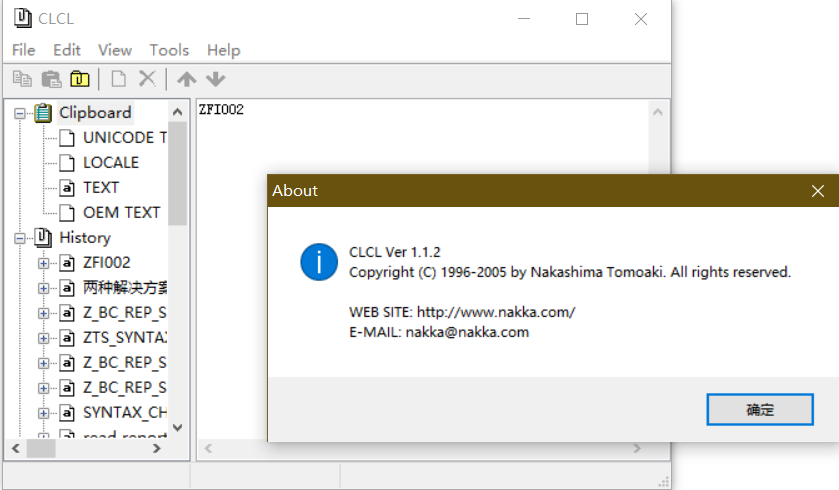839x490 pixels.
Task: Click the New item toolbar icon
Action: point(118,79)
